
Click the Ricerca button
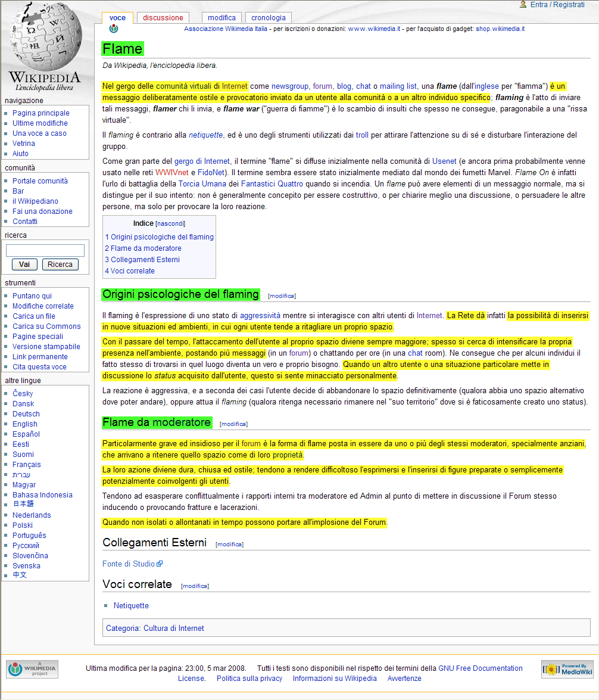pos(60,265)
